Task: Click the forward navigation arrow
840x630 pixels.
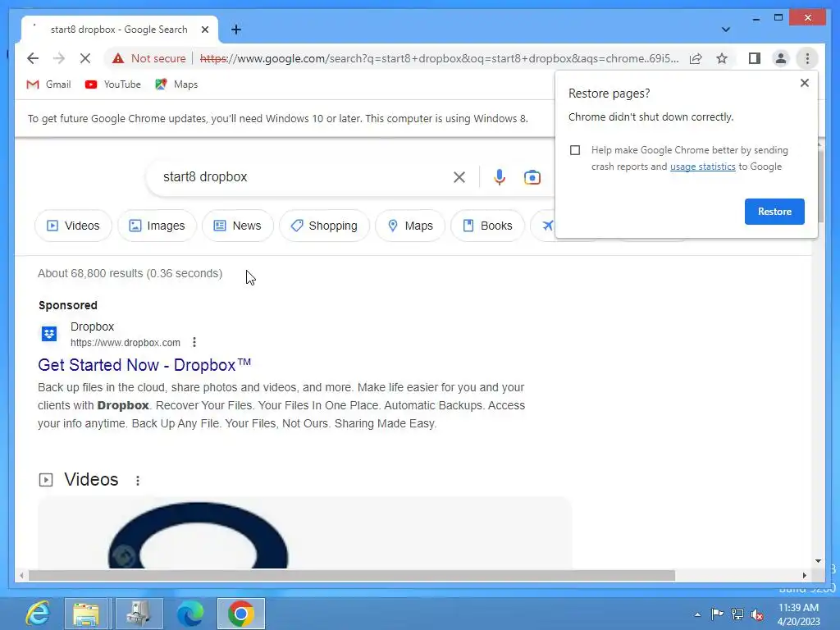Action: click(x=59, y=58)
